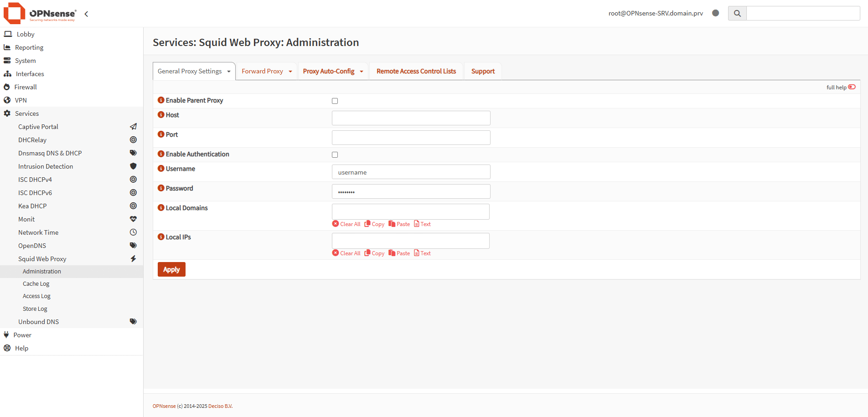Screen dimensions: 868x417
Task: Click the Monit heartbeat icon
Action: coord(133,219)
